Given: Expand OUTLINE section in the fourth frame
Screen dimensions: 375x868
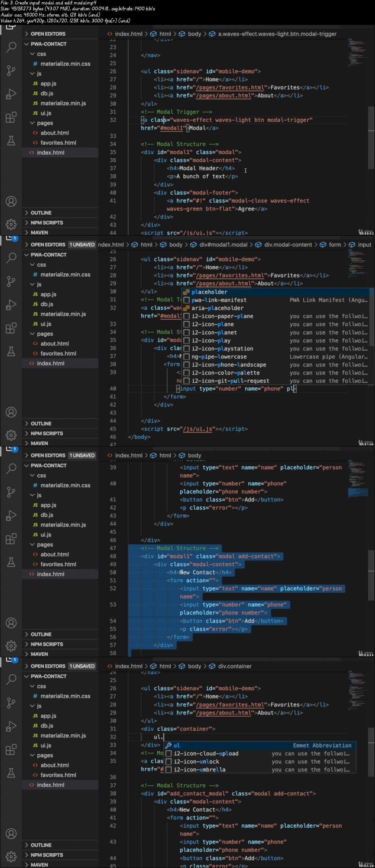Looking at the screenshot, I should 26,845.
